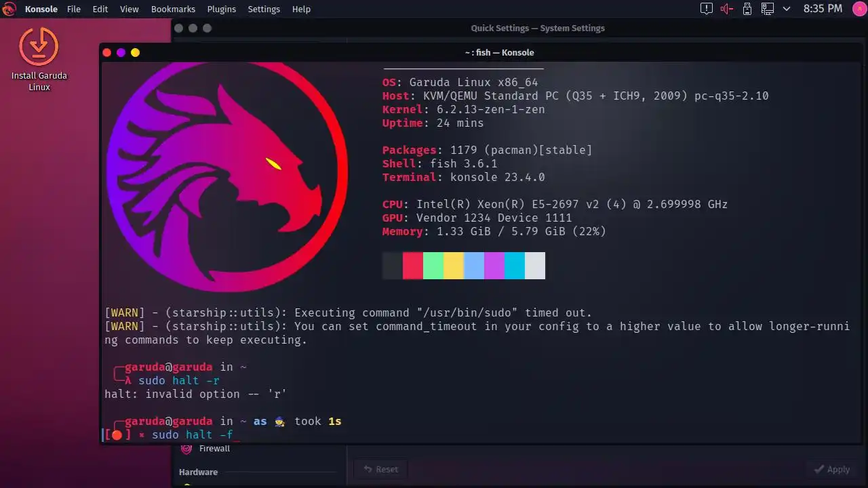Open the File menu
Image resolution: width=868 pixels, height=488 pixels.
pos(74,9)
